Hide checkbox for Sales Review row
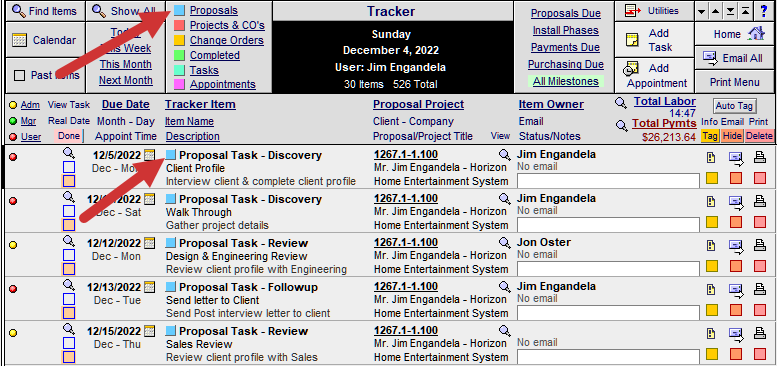The image size is (777, 366). pyautogui.click(x=736, y=354)
